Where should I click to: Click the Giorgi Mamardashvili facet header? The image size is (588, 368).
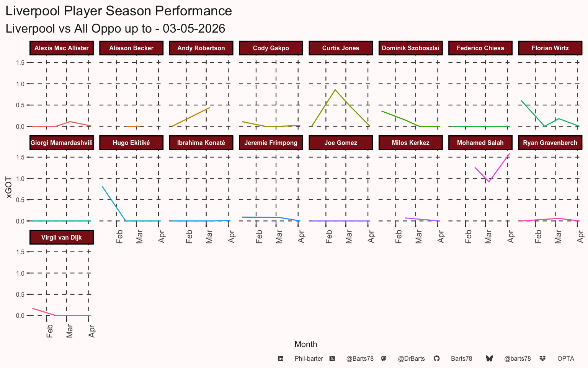(x=62, y=143)
